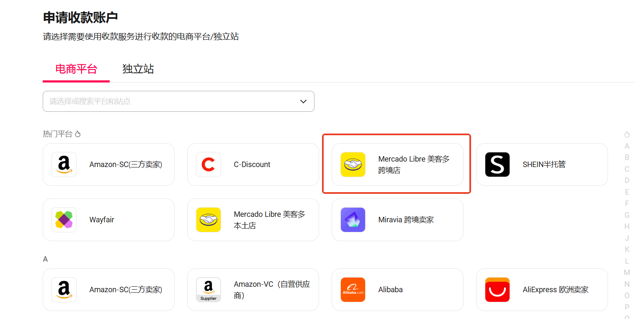Click the Wayfair colorful logo

[x=64, y=220]
